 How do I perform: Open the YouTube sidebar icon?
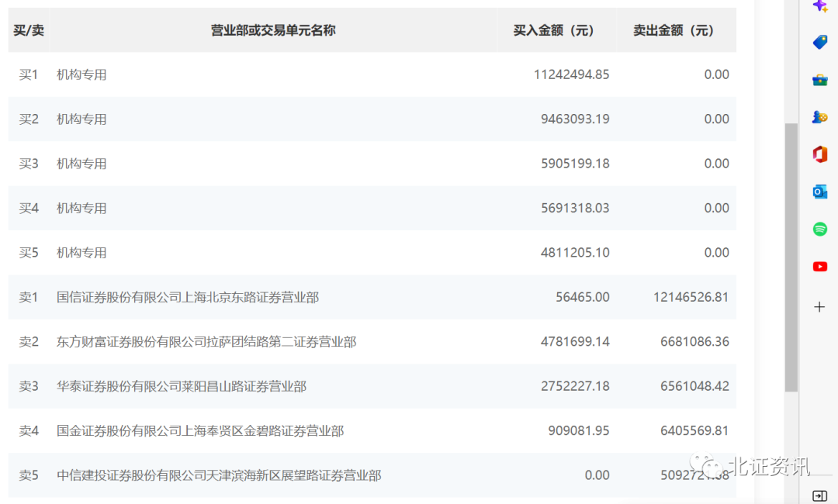tap(820, 267)
